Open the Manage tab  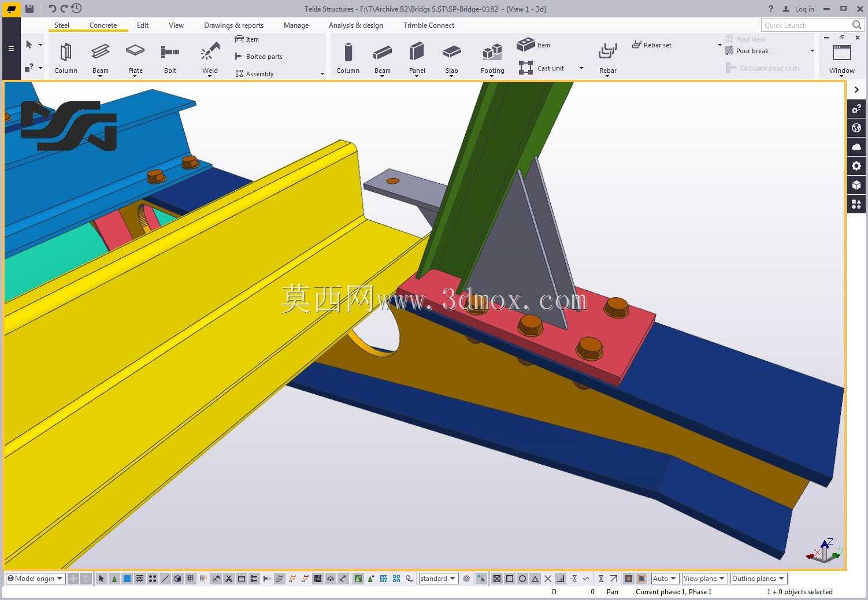296,25
